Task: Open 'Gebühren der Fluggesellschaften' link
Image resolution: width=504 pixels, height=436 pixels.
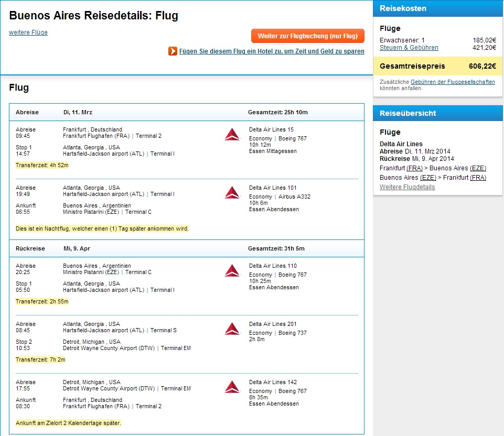Action: 453,82
